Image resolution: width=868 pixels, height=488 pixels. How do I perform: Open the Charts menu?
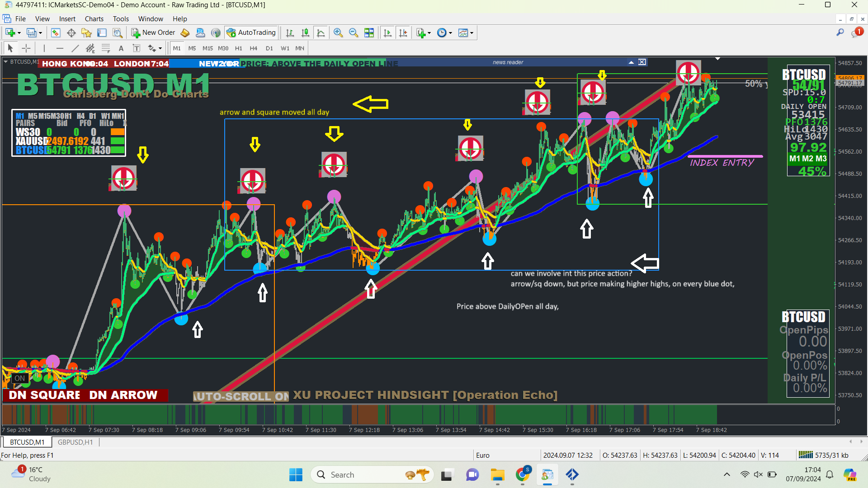tap(94, 19)
